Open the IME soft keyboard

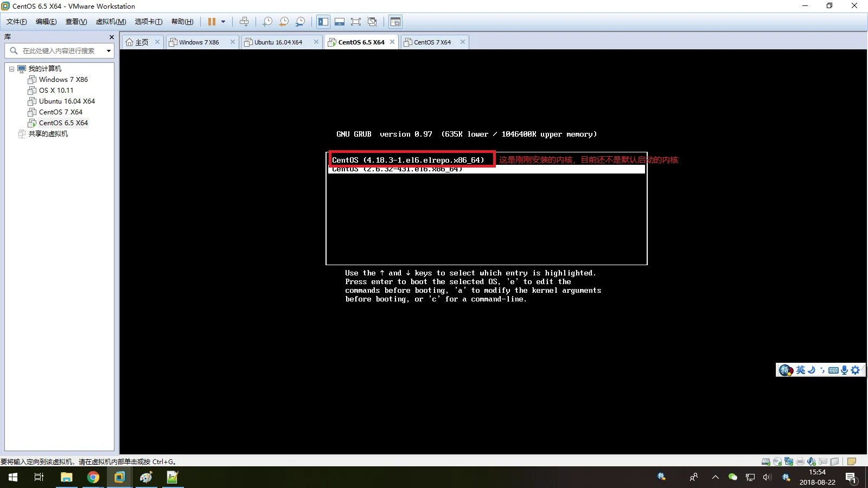(x=833, y=370)
